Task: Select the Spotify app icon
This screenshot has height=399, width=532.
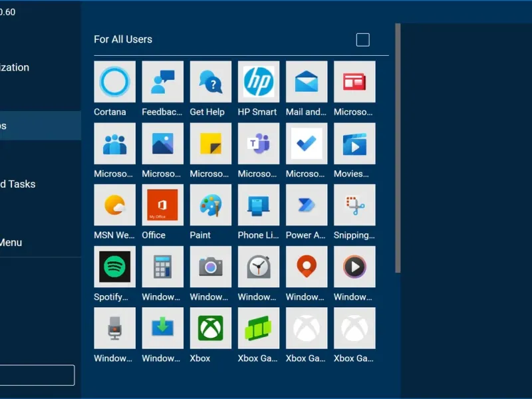Action: tap(114, 267)
